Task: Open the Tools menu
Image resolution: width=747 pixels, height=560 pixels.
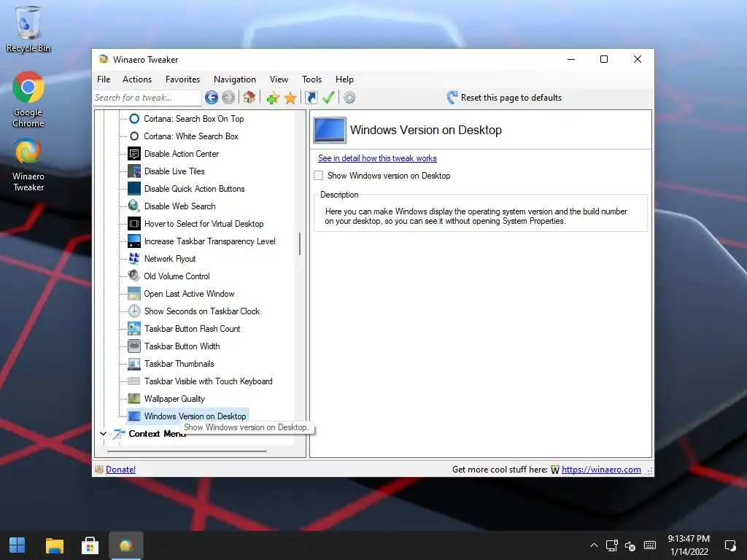Action: (311, 79)
